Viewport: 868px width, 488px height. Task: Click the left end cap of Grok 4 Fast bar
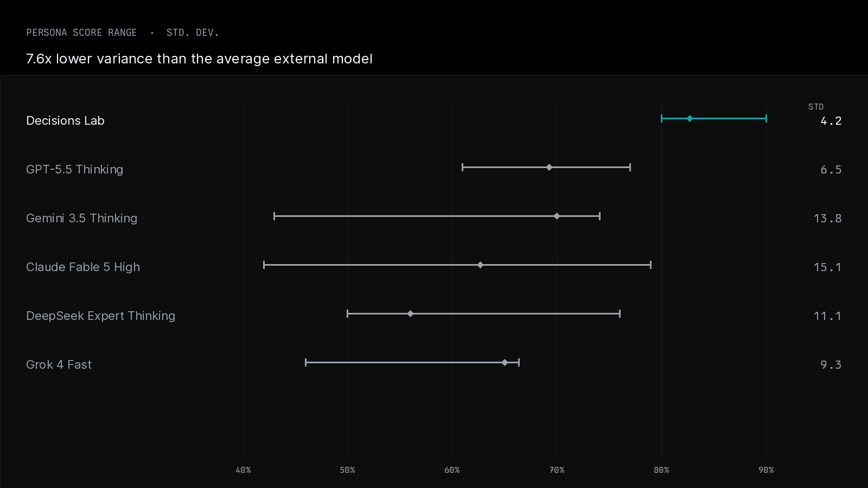click(x=306, y=362)
